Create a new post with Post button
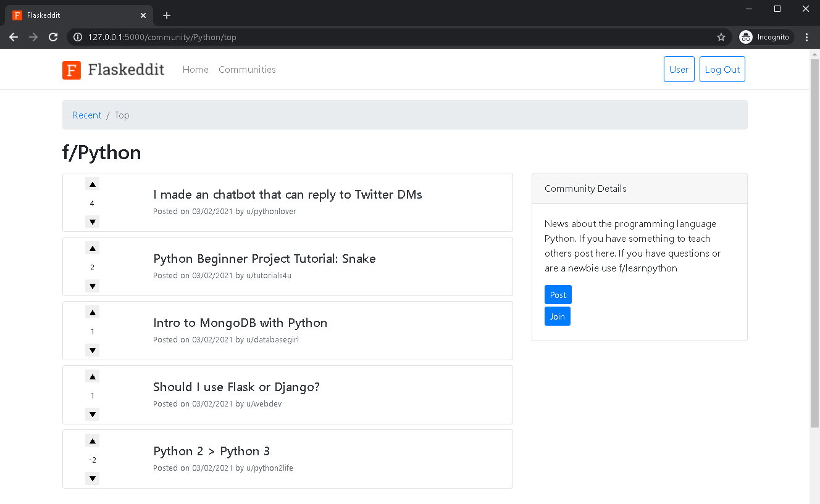Image resolution: width=820 pixels, height=504 pixels. 558,295
